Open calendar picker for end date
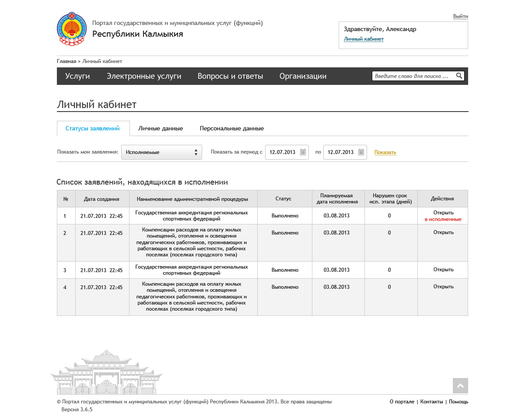 click(361, 152)
